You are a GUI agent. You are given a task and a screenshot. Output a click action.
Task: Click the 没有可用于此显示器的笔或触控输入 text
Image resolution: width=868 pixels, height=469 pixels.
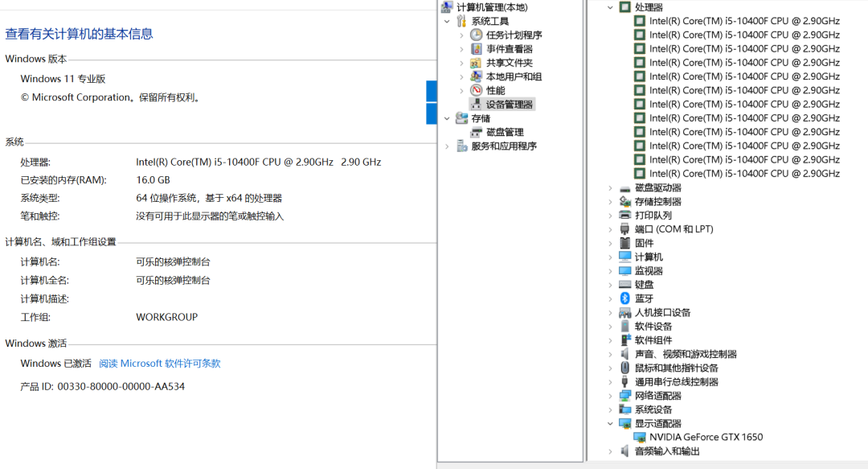coord(210,216)
